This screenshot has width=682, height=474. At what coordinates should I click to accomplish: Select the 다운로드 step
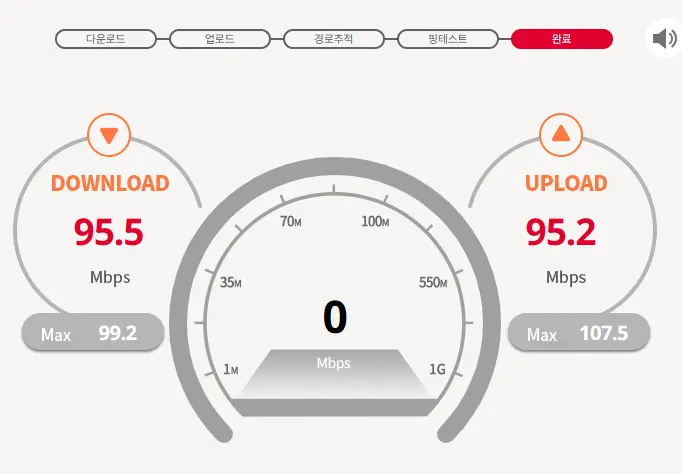click(106, 39)
